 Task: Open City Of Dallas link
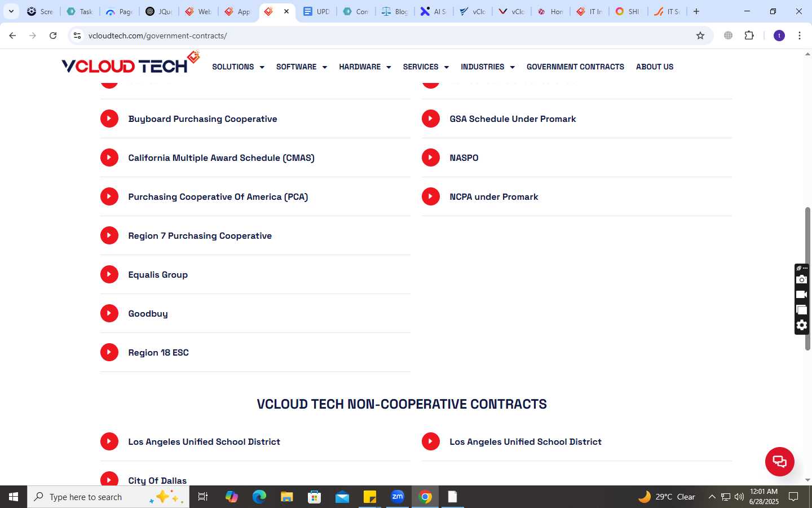pyautogui.click(x=157, y=480)
